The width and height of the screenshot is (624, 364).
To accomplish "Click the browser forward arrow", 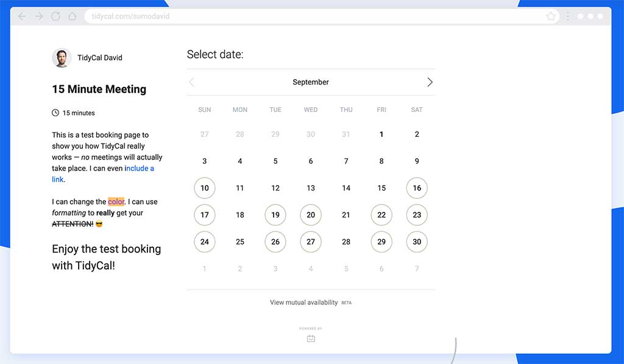I will pos(38,16).
